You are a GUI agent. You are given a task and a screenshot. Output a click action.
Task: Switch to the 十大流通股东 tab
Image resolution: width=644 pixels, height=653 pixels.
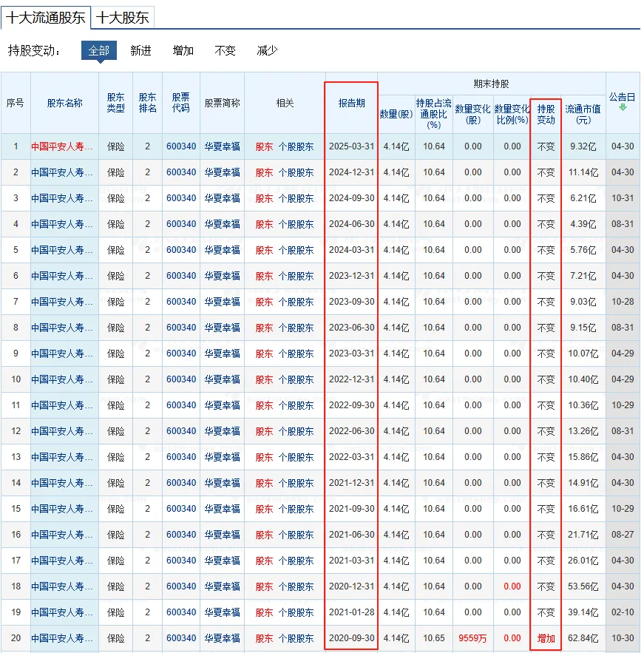click(x=46, y=18)
